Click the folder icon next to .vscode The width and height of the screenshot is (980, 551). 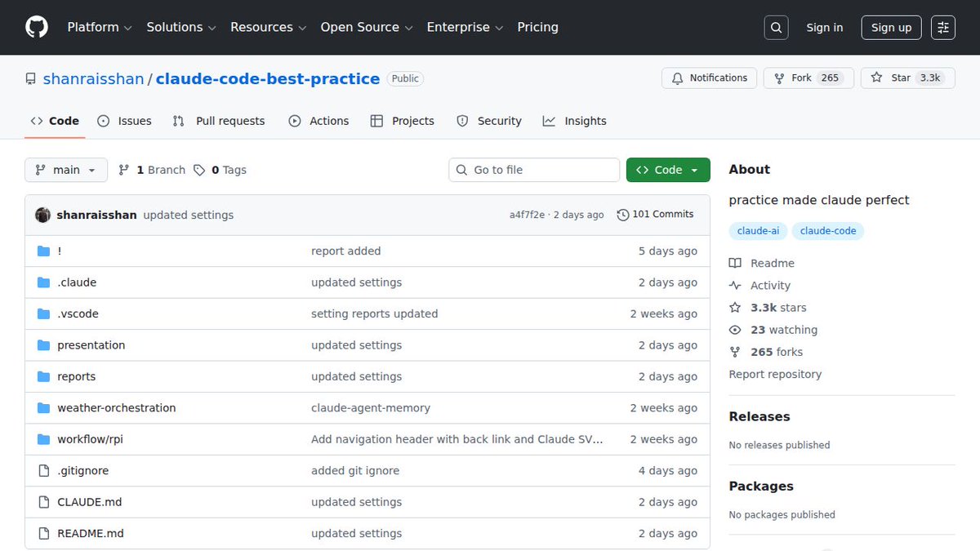44,313
